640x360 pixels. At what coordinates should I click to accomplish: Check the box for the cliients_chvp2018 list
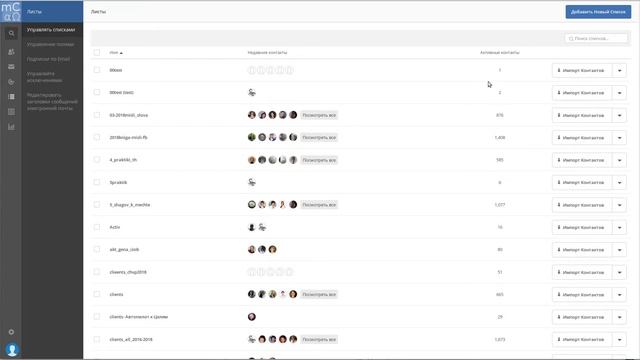pos(97,272)
